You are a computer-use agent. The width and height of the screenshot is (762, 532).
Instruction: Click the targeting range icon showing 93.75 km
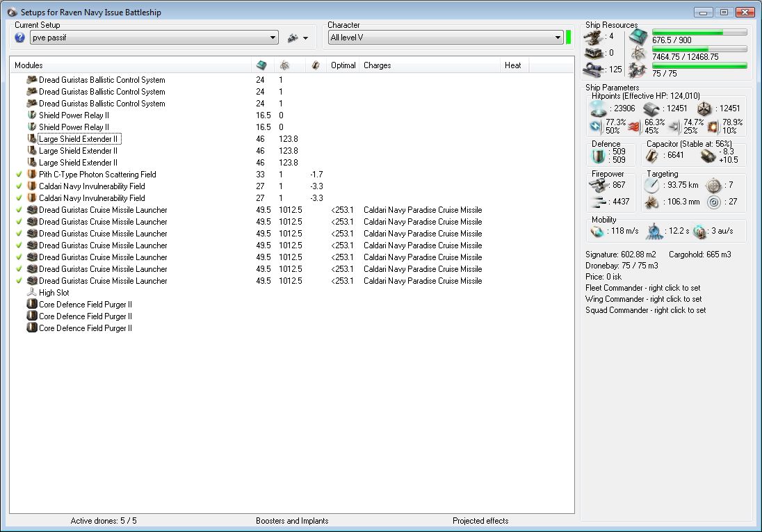click(651, 185)
